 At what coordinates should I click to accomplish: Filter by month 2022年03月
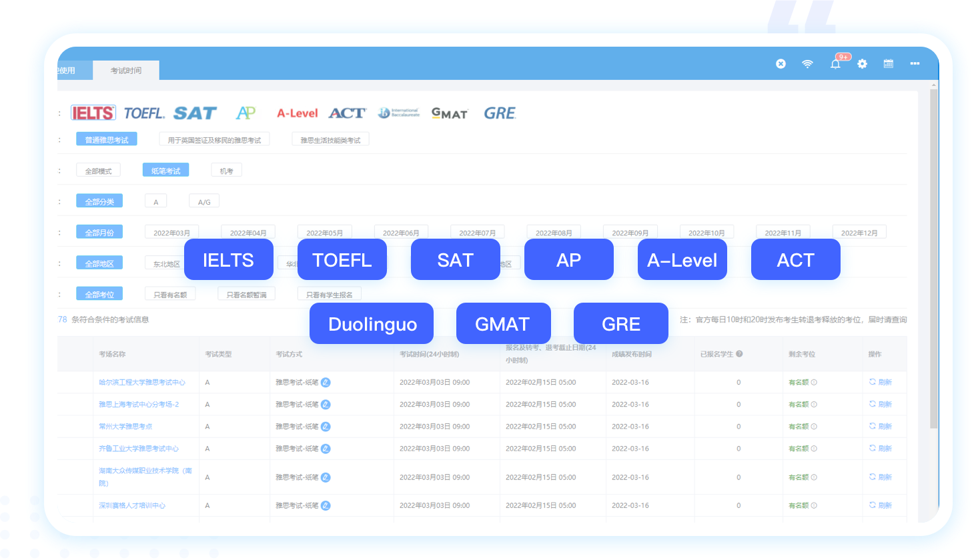[171, 232]
